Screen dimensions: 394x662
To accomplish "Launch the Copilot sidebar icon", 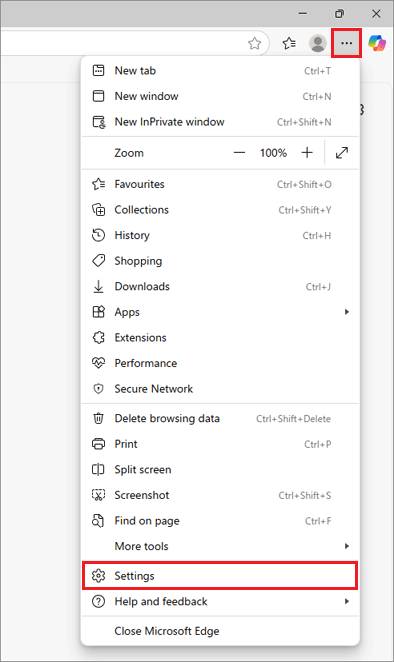I will (377, 43).
